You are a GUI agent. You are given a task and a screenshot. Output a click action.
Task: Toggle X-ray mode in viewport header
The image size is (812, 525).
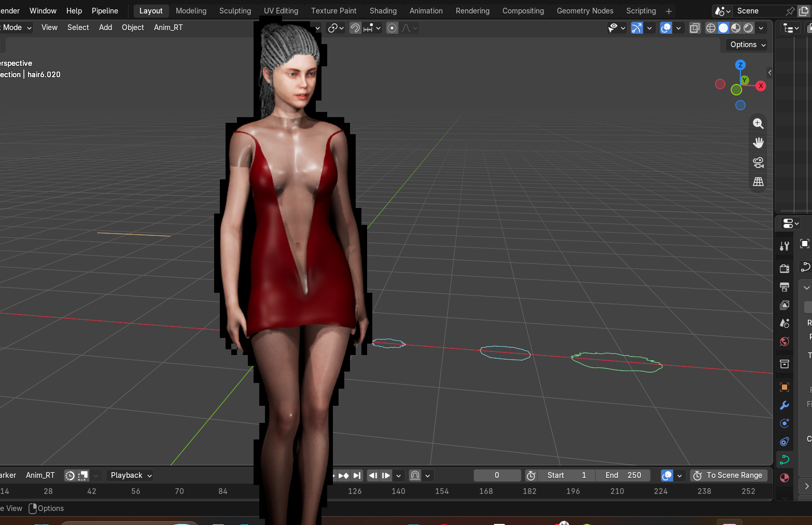[695, 28]
